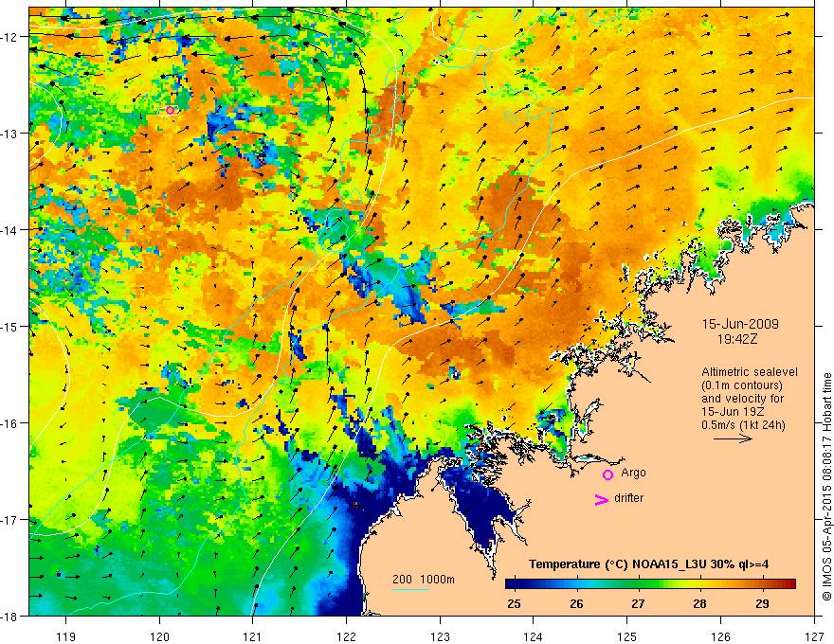The image size is (834, 644).
Task: Click the IMOS copyright timestamp text
Action: (826, 486)
